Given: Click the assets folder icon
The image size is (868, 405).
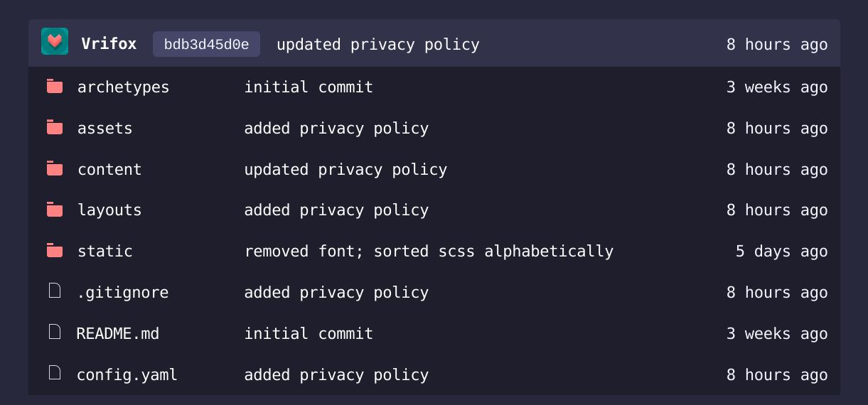Looking at the screenshot, I should pyautogui.click(x=55, y=128).
